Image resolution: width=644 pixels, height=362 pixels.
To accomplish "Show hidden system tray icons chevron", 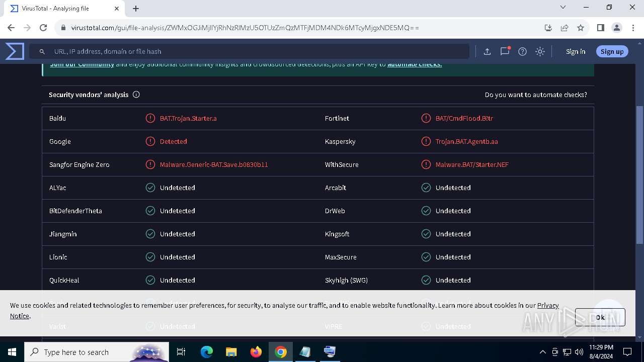I will click(542, 352).
